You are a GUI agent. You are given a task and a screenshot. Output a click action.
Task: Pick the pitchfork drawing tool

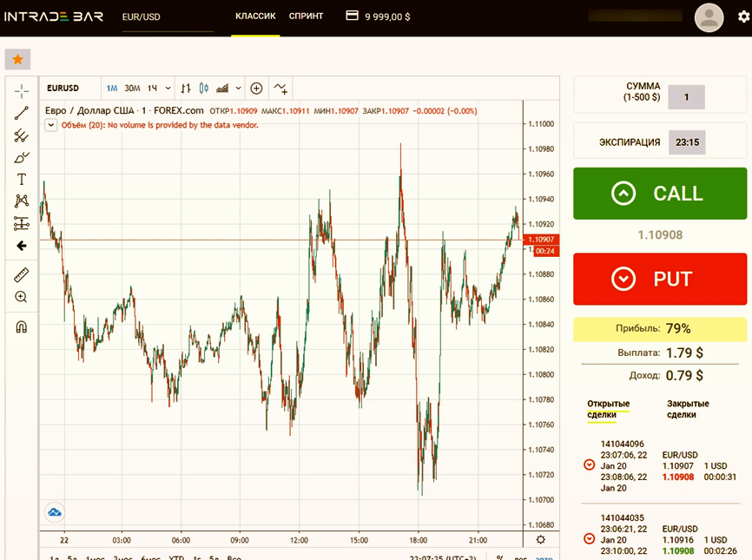click(x=22, y=135)
